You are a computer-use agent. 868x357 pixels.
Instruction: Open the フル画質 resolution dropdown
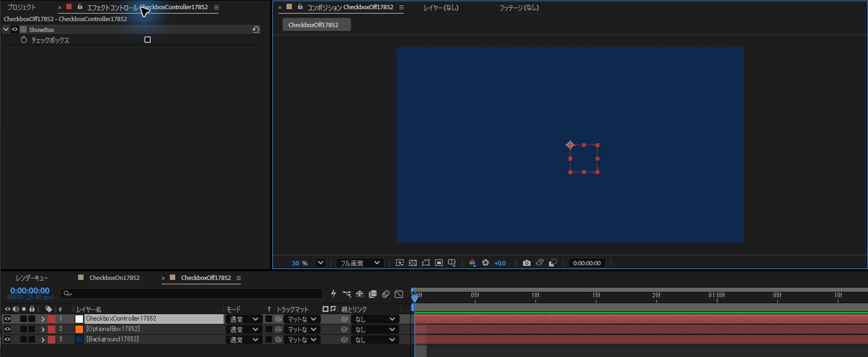click(360, 263)
